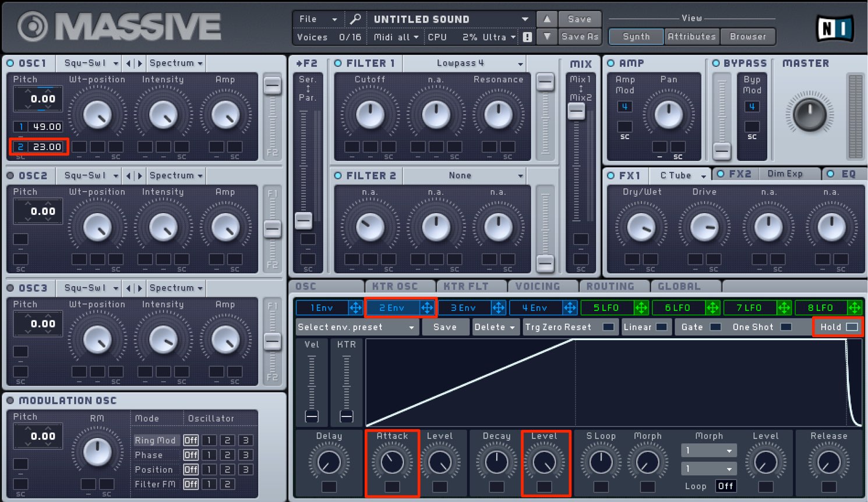Viewport: 868px width, 502px height.
Task: Click the Save As button
Action: [580, 36]
